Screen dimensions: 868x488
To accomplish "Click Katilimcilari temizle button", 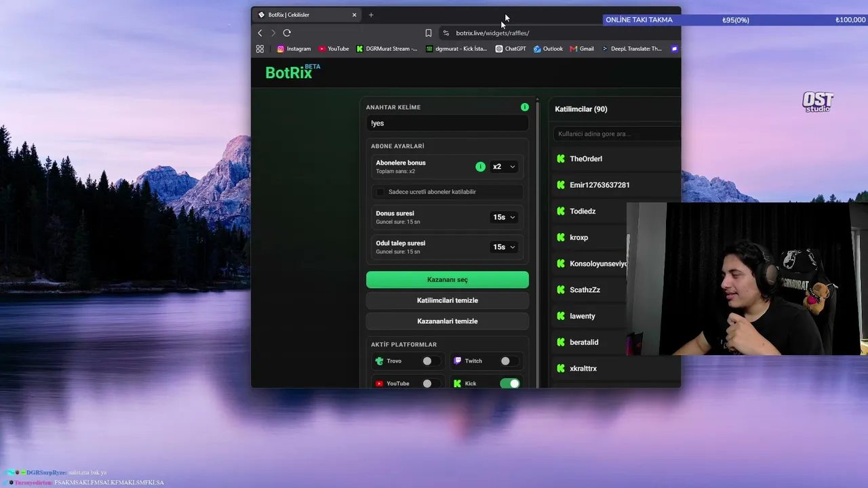I will (x=447, y=300).
